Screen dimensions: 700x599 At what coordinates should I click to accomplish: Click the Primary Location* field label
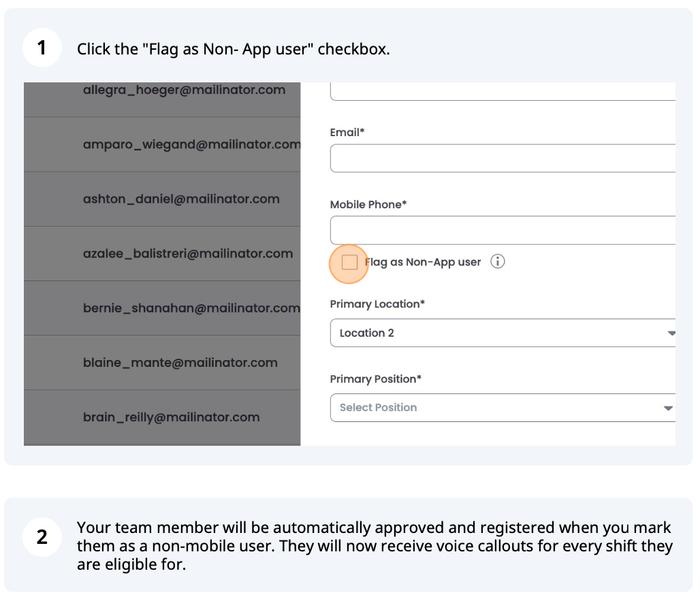pos(377,304)
